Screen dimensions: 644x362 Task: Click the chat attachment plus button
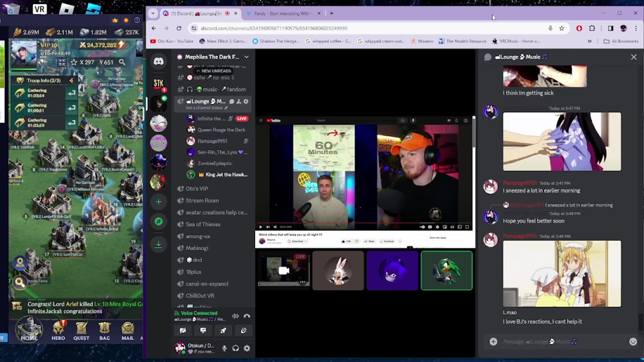coord(493,342)
